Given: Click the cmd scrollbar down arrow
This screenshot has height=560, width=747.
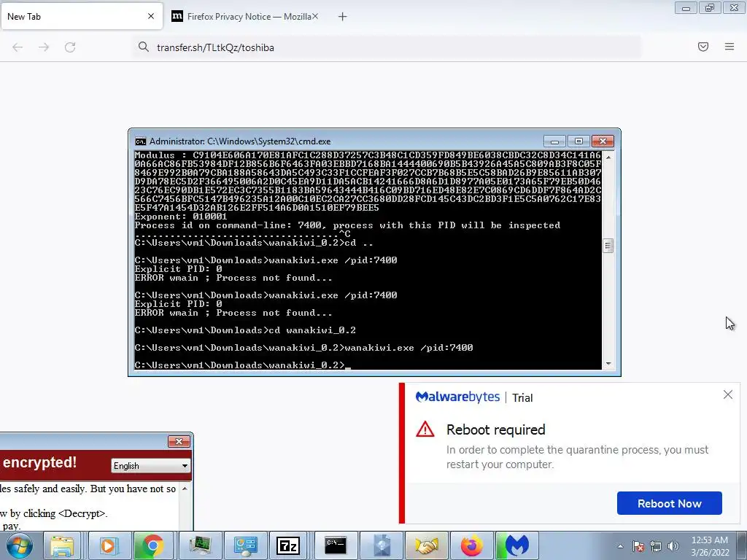Looking at the screenshot, I should coord(608,364).
